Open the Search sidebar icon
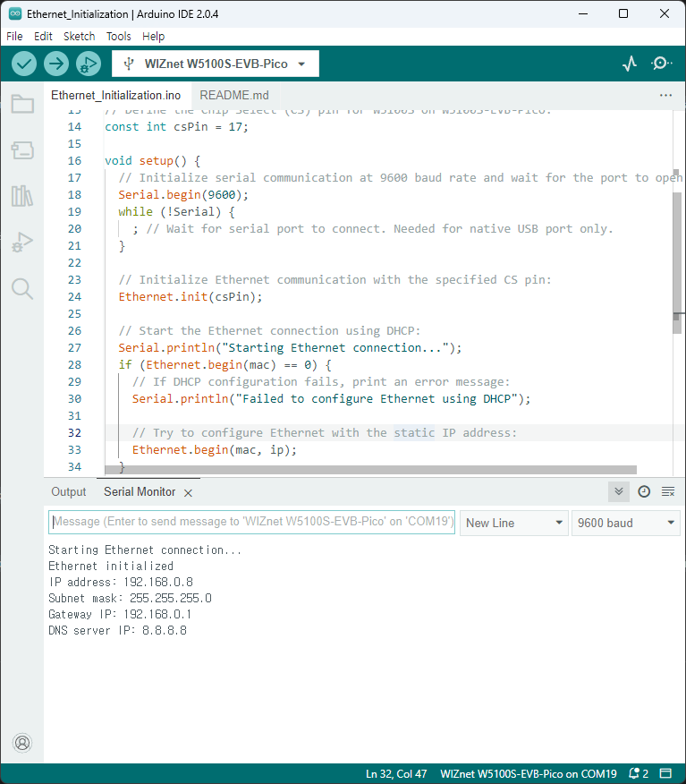 tap(22, 288)
